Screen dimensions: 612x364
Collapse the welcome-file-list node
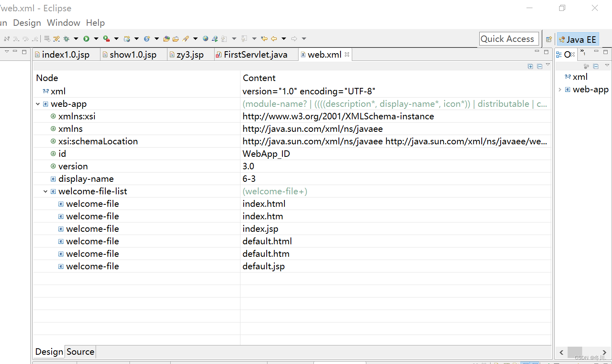click(x=46, y=191)
